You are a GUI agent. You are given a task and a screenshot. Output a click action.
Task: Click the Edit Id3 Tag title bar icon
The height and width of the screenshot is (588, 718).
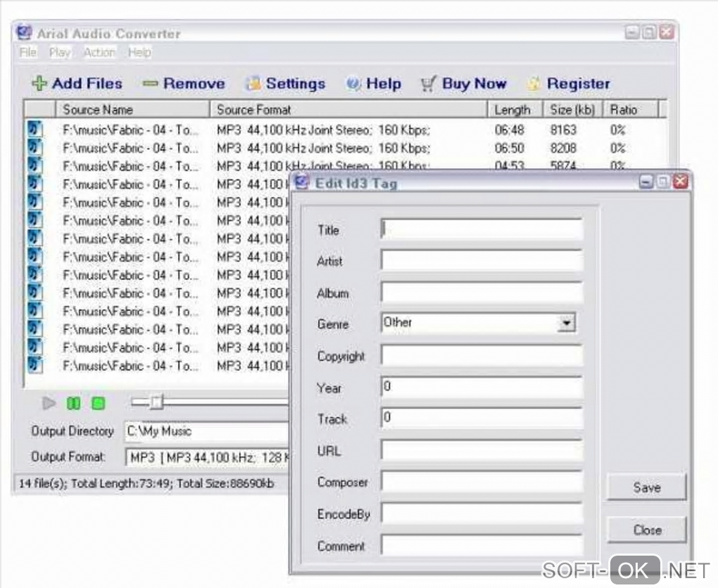pos(302,182)
